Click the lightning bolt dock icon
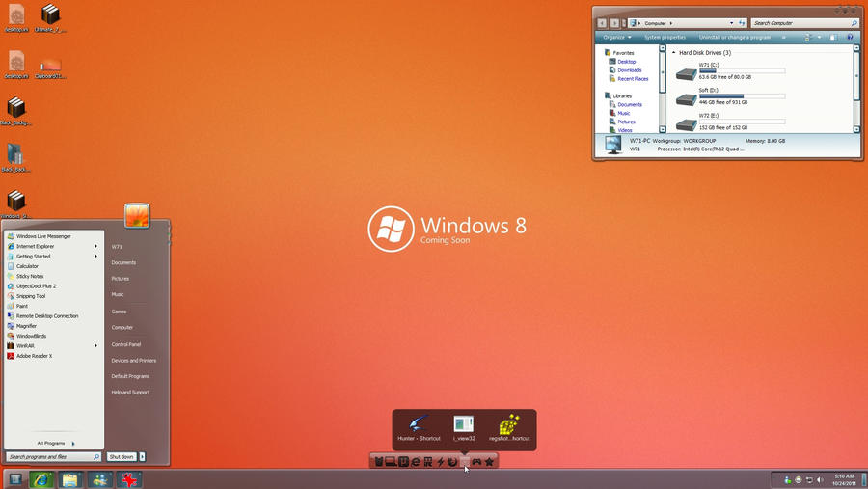The height and width of the screenshot is (489, 868). tap(440, 461)
